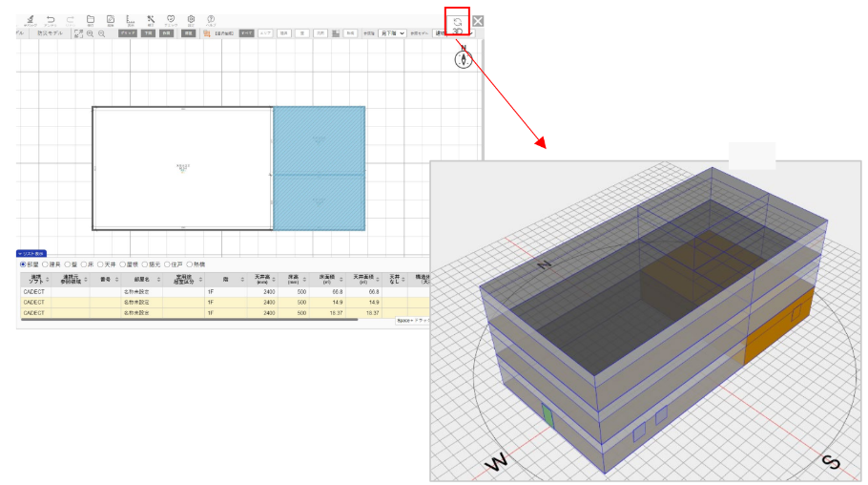Viewport: 868px width, 485px height.
Task: Select the blue hatched room in plan
Action: 319,140
